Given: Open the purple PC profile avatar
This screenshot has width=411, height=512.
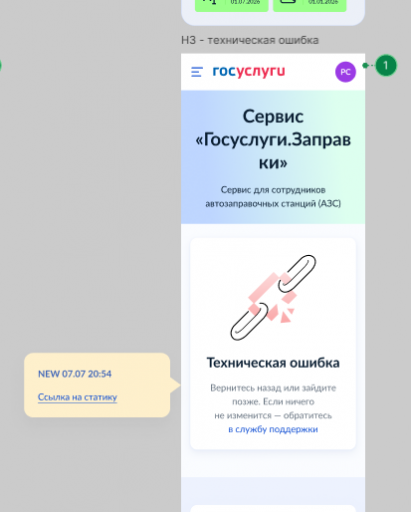Looking at the screenshot, I should click(345, 72).
